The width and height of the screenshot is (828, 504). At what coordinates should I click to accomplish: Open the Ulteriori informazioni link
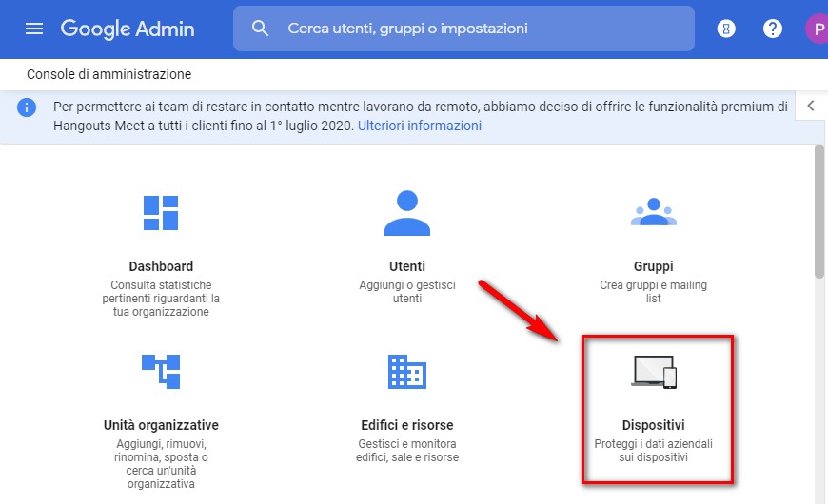[x=420, y=126]
